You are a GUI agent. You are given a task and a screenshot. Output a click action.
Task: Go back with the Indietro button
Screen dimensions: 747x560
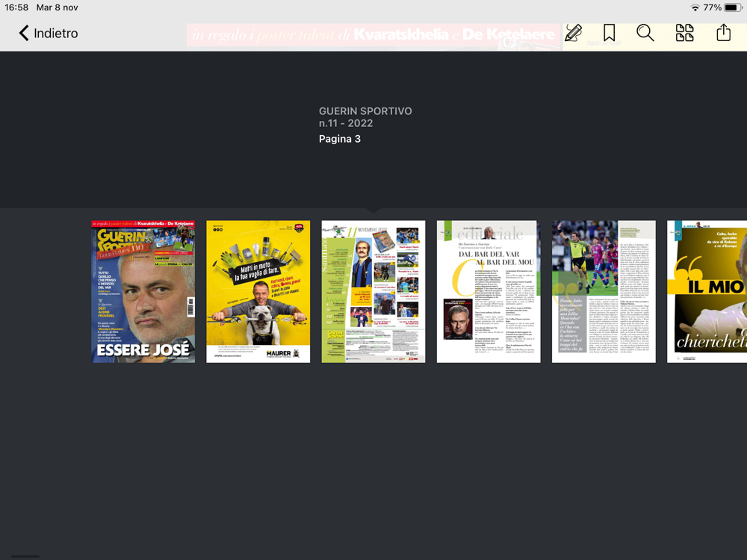[x=48, y=34]
